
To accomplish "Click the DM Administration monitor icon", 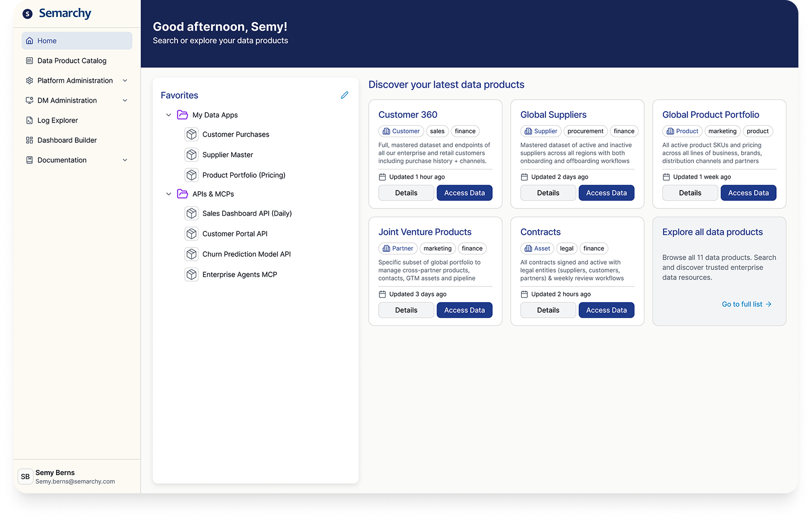I will 29,100.
